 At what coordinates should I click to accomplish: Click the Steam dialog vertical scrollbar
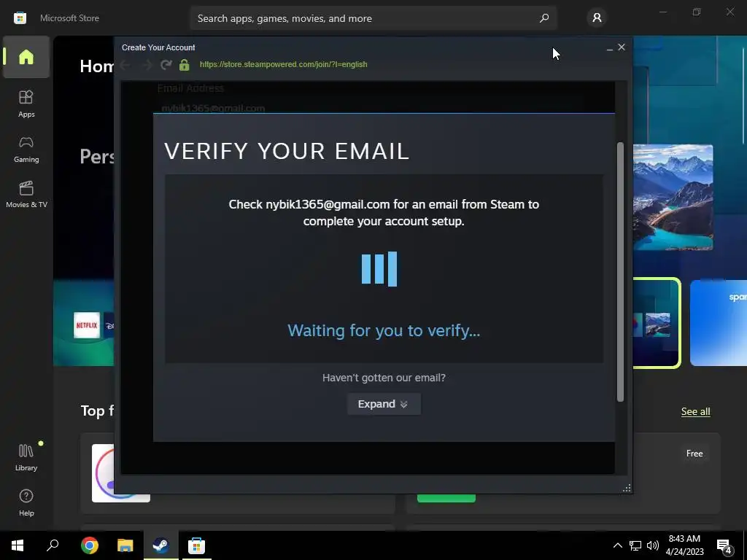pos(620,271)
